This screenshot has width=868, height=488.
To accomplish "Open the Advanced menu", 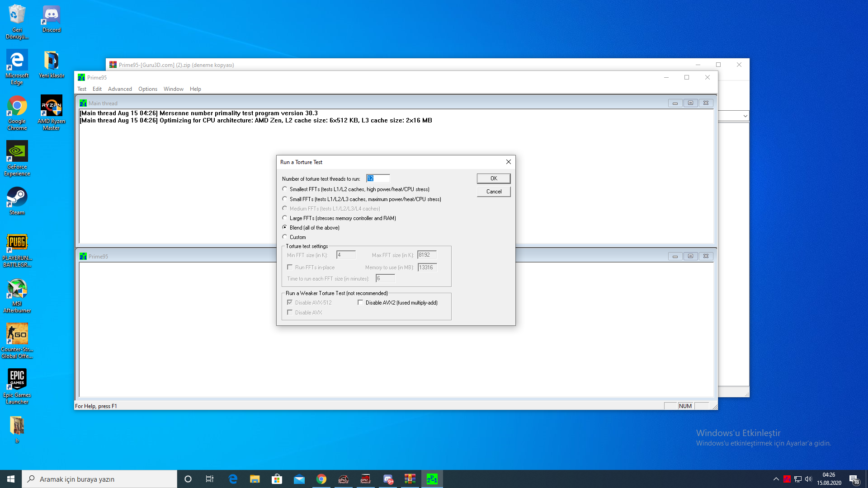I will (x=120, y=88).
